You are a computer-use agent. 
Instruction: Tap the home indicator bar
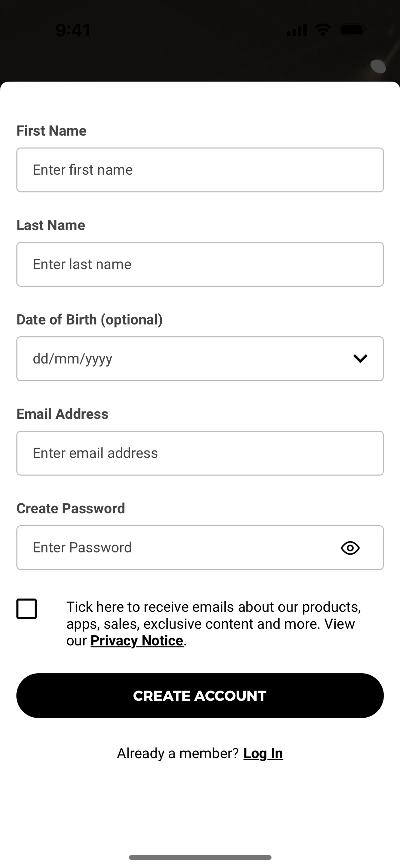(200, 857)
